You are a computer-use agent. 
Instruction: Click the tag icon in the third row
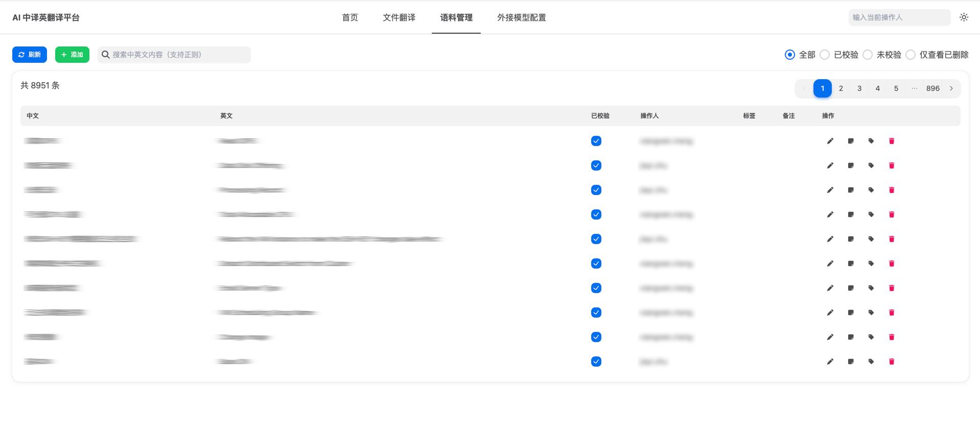coord(871,190)
